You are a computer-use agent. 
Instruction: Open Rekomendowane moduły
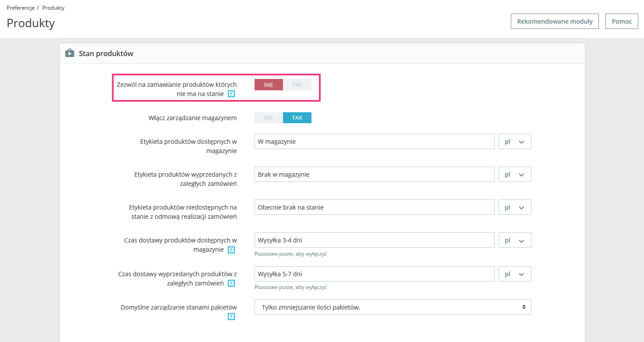(555, 21)
